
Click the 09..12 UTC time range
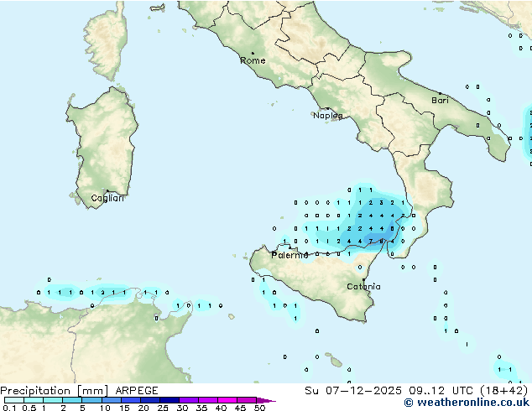441,391
